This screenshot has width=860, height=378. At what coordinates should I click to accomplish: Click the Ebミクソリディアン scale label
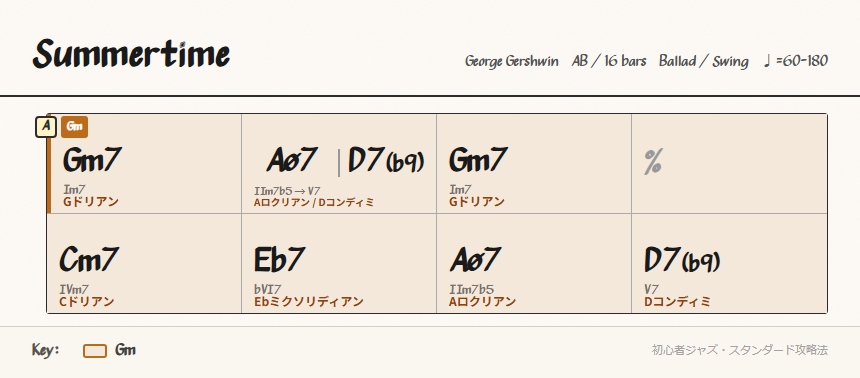pos(309,302)
